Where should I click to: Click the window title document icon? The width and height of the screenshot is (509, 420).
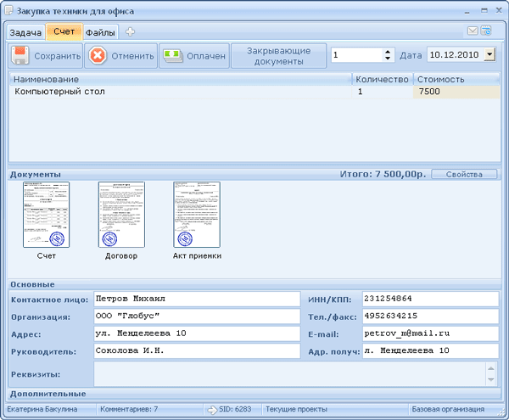9,11
